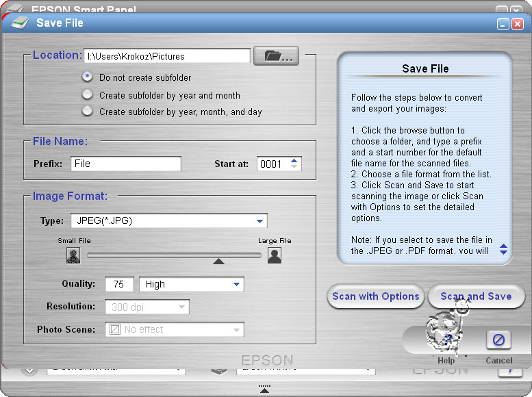Viewport: 532px width, 397px height.
Task: Decrease the Start at number with down arrow
Action: click(x=294, y=166)
